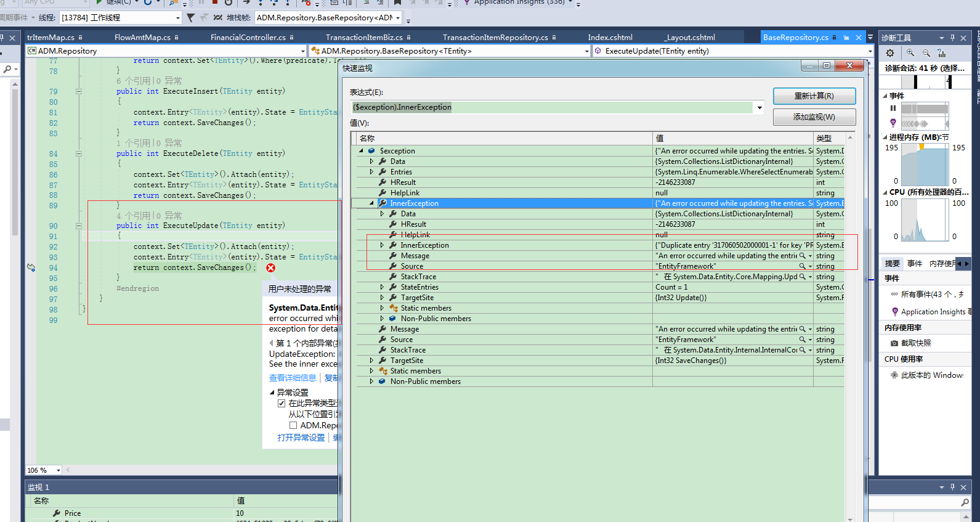
Task: Pin the diagnostic tools panel
Action: pos(952,38)
